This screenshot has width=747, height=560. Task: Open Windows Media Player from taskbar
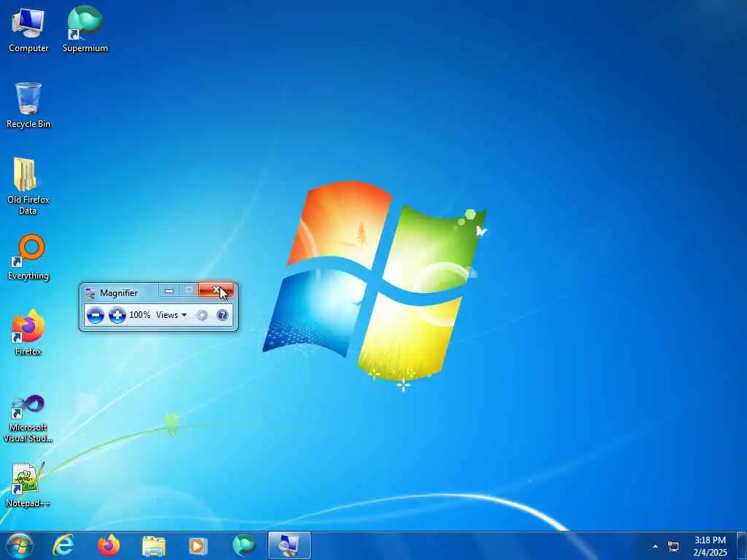(x=198, y=545)
